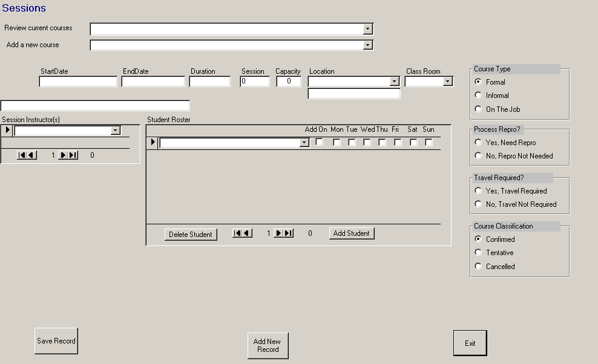Open the Review current courses dropdown

coord(367,29)
